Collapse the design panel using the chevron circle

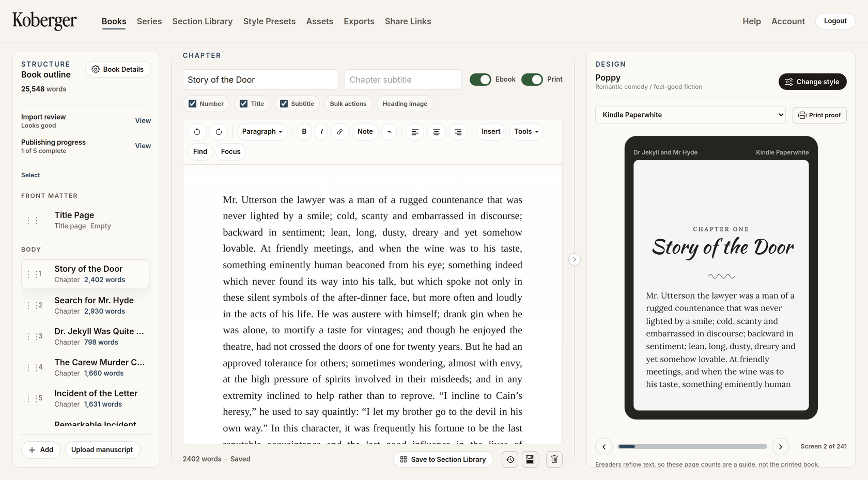pos(575,259)
